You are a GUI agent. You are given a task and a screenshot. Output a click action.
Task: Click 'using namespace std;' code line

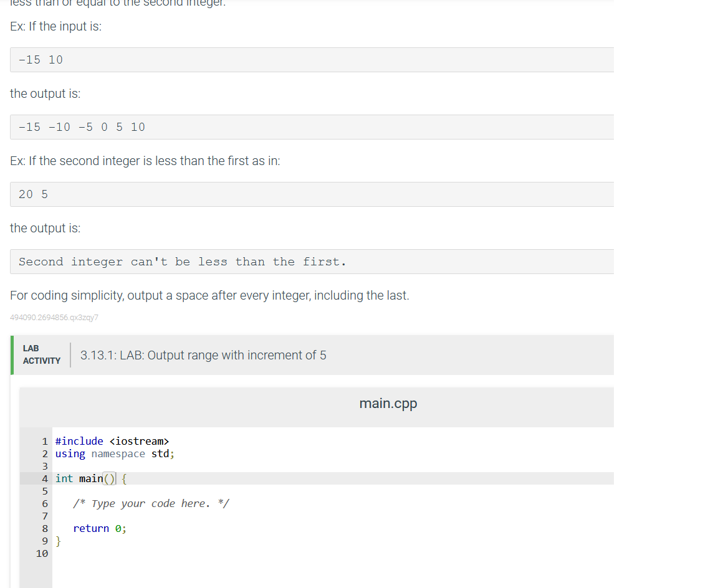115,453
